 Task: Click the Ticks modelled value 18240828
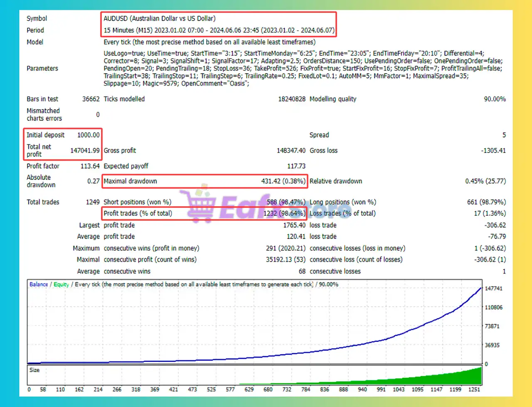click(x=292, y=99)
